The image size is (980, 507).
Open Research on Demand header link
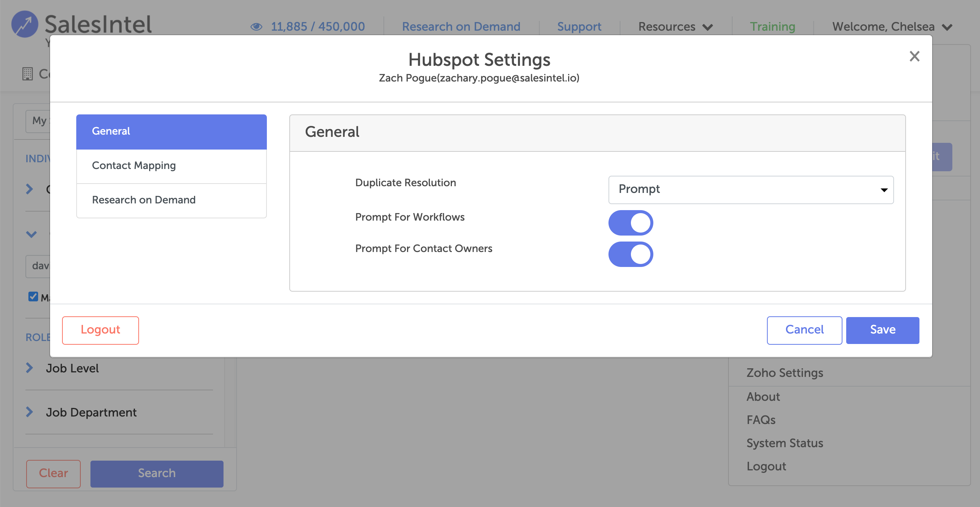coord(461,27)
